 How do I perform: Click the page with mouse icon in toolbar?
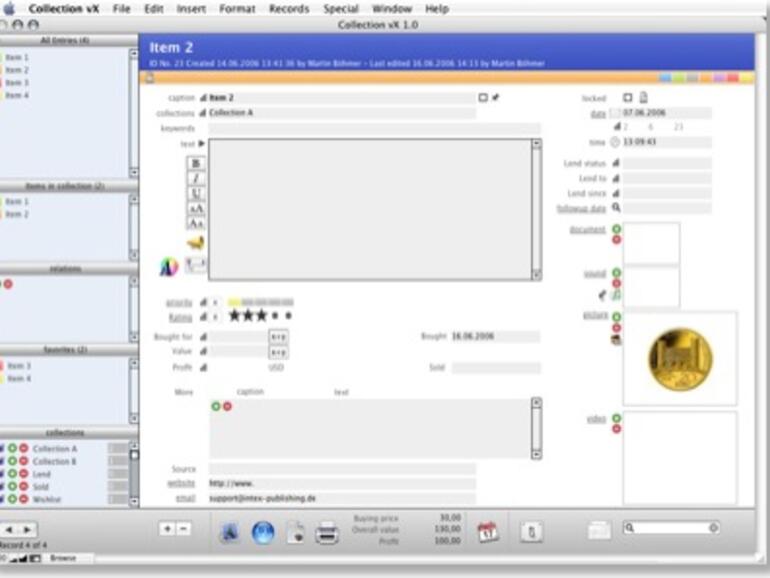pos(296,533)
